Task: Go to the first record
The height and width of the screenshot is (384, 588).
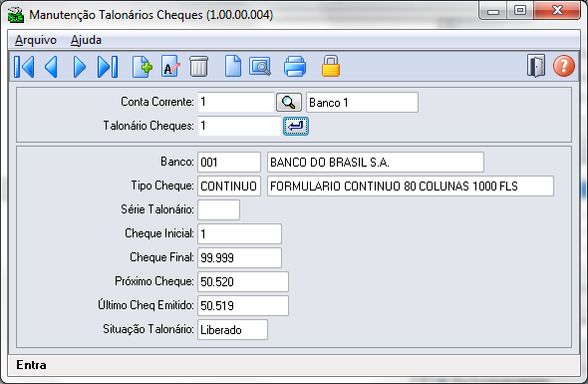Action: coord(24,67)
